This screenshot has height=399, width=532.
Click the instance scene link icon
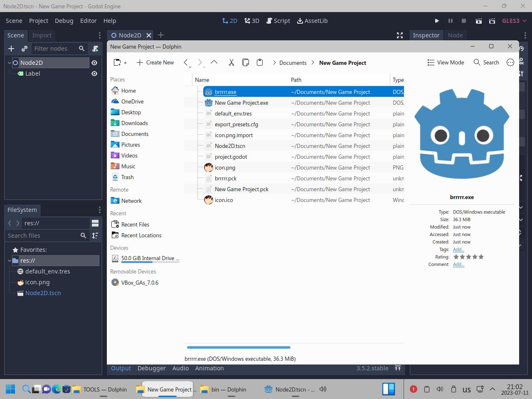tap(25, 49)
